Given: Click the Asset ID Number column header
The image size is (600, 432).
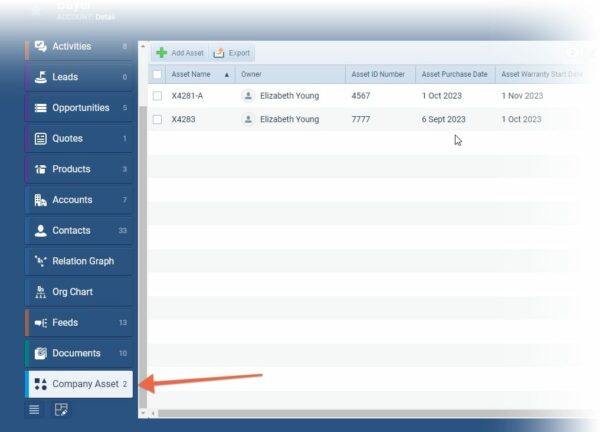Looking at the screenshot, I should 381,74.
